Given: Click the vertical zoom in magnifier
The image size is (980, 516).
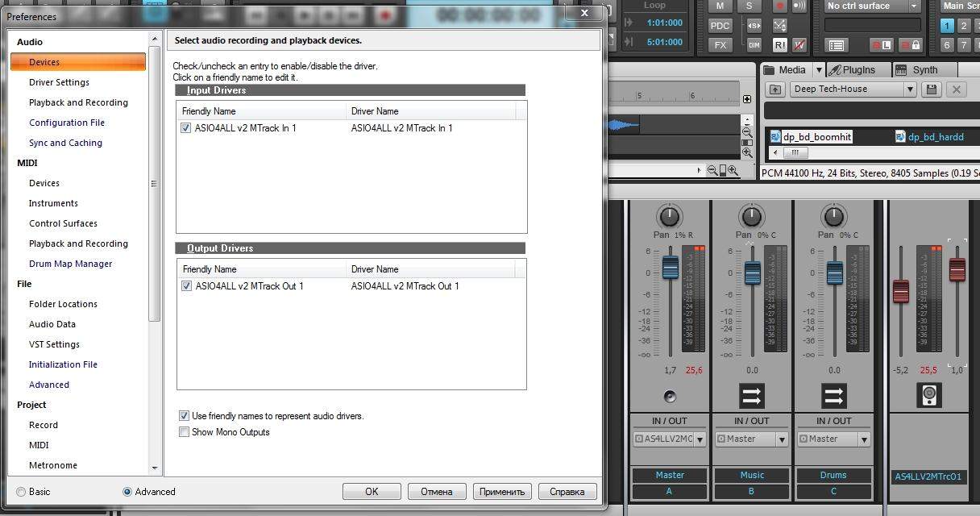Looking at the screenshot, I should pyautogui.click(x=747, y=152).
